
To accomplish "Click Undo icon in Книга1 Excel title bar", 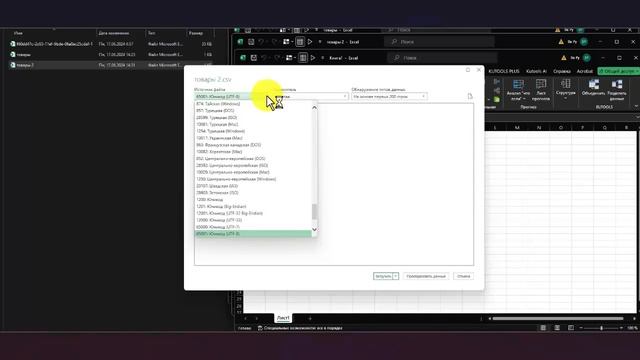I will coord(264,58).
